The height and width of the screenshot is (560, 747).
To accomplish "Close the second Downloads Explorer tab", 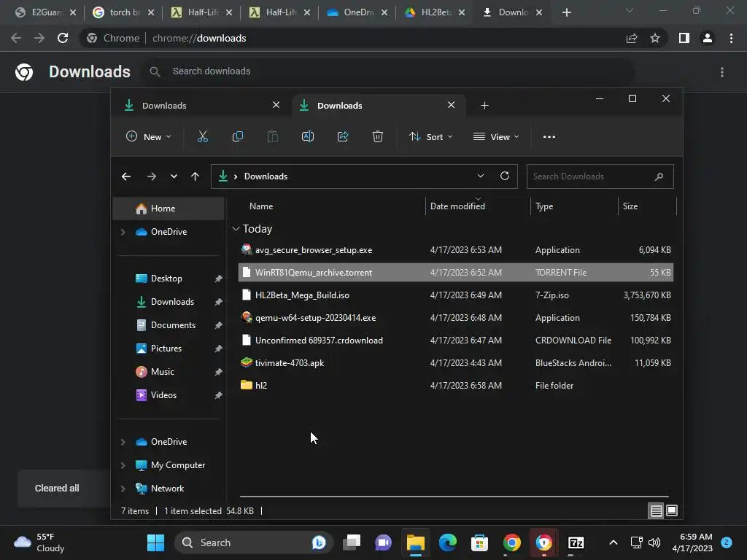I will 451,105.
